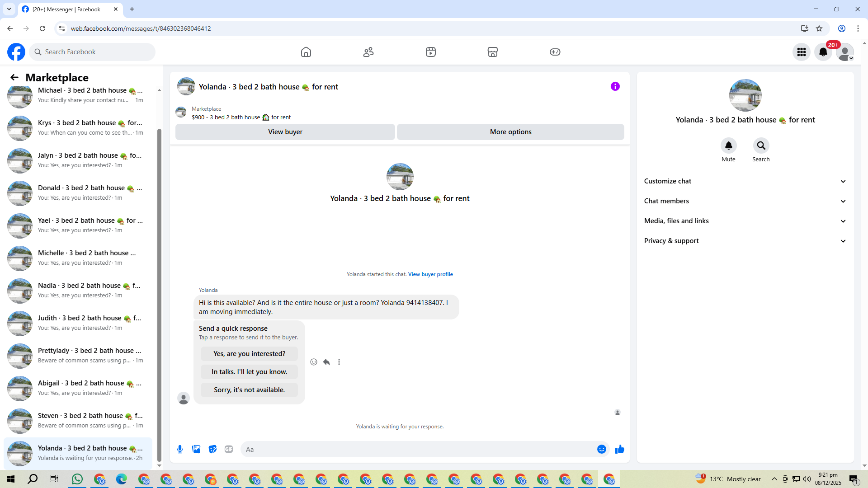
Task: Expand Chat members section
Action: click(745, 201)
